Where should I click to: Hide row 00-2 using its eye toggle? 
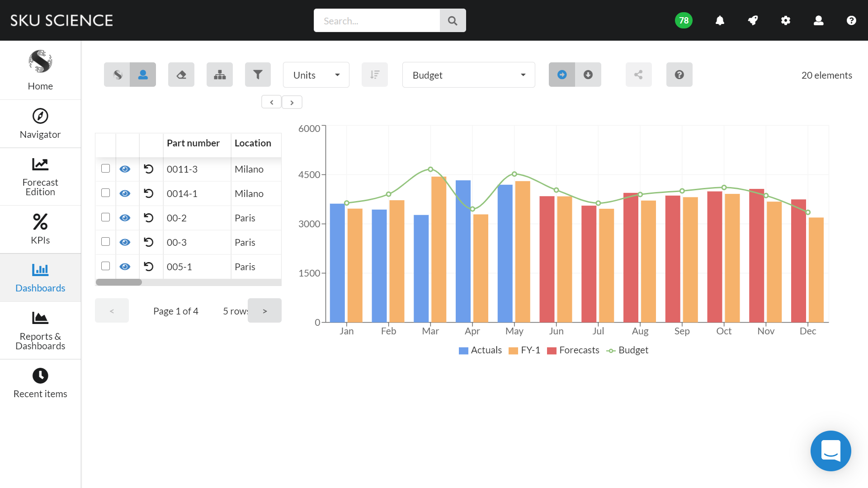click(x=125, y=217)
